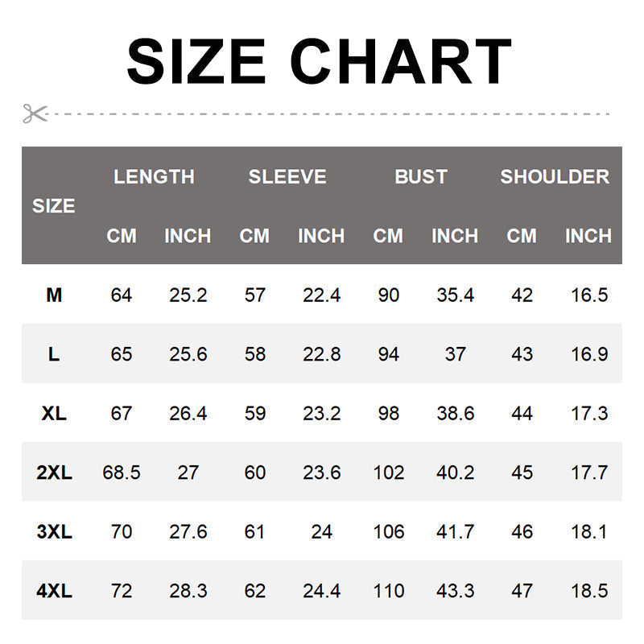Viewport: 644px width, 644px height.
Task: Click the 35.4 bust inch value
Action: [455, 295]
